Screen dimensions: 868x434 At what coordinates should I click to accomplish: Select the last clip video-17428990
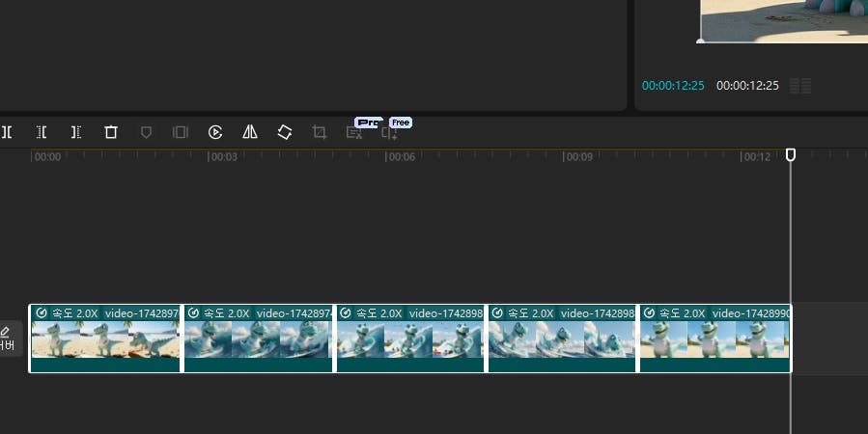[715, 339]
